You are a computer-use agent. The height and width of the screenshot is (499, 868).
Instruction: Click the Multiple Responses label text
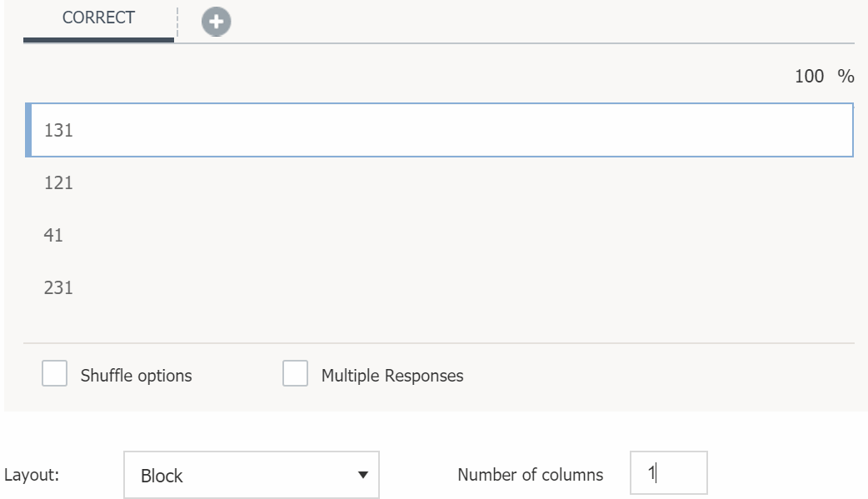pos(392,376)
